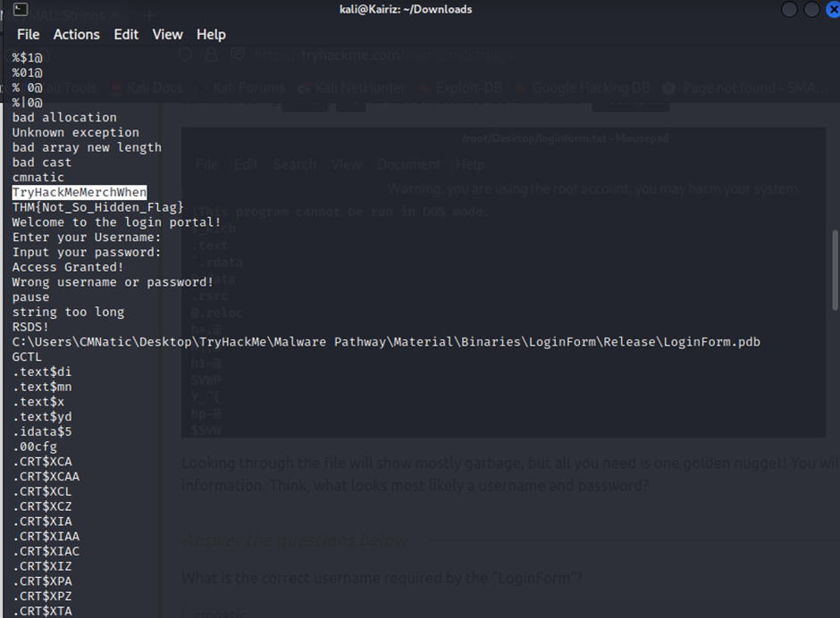Open site information via the padlock icon

point(211,54)
